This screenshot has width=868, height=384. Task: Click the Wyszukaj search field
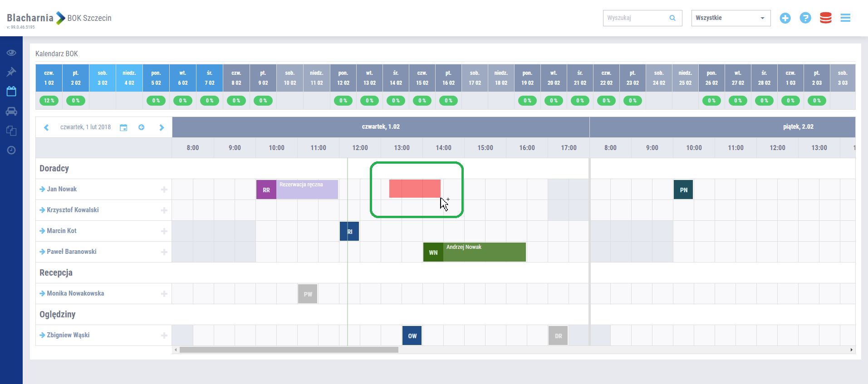[637, 18]
